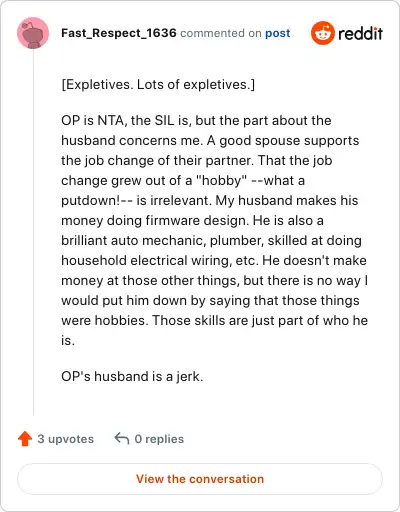
Task: Click the vertical comment thread line
Action: pyautogui.click(x=33, y=232)
